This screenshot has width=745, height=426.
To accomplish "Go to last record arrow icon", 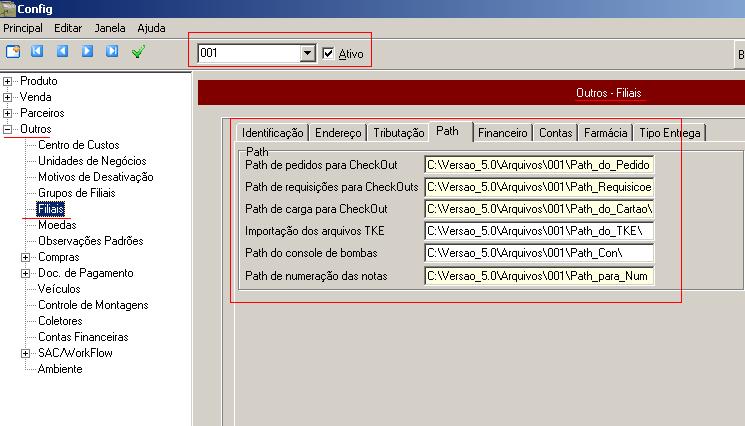I will pyautogui.click(x=112, y=51).
